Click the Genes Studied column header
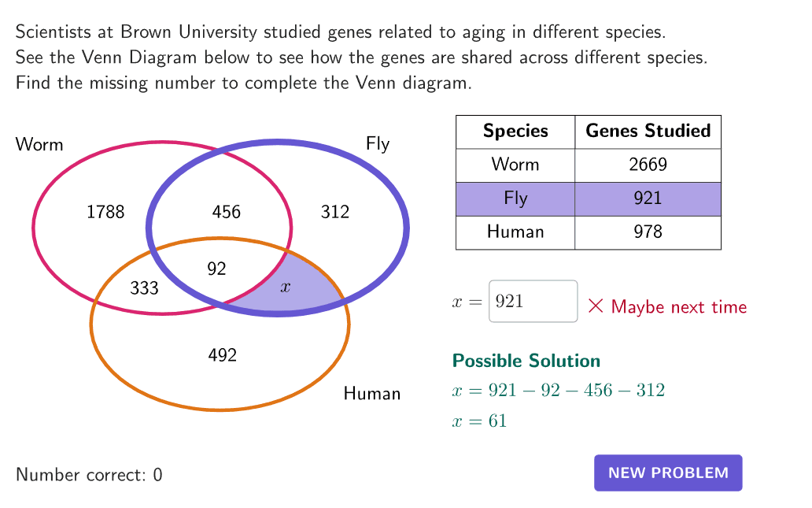 click(x=648, y=131)
